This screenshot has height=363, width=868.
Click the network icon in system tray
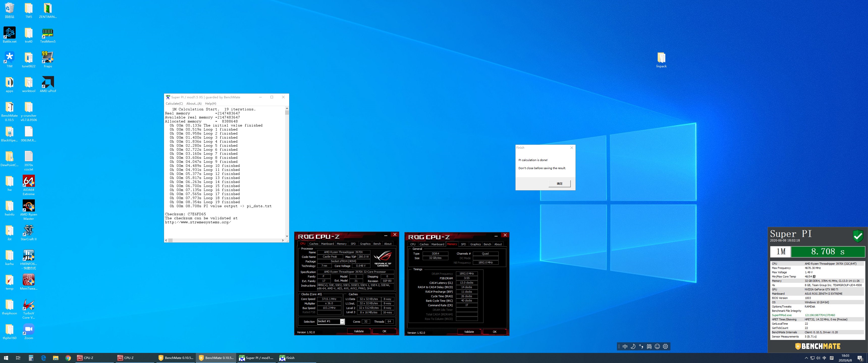pyautogui.click(x=812, y=358)
